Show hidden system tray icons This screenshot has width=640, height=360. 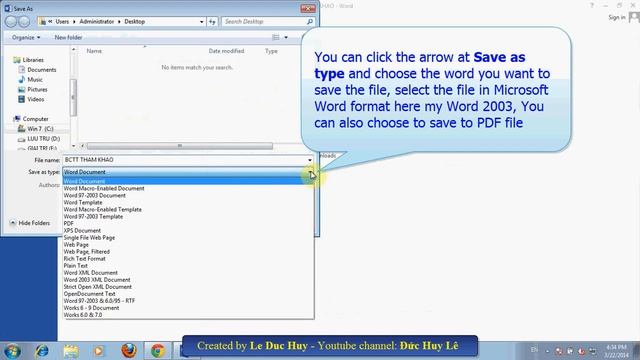point(547,351)
